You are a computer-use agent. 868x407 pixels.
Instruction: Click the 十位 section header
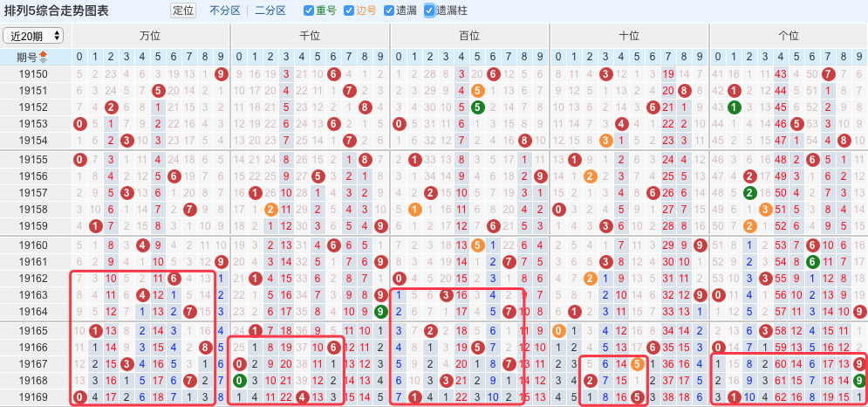click(629, 36)
